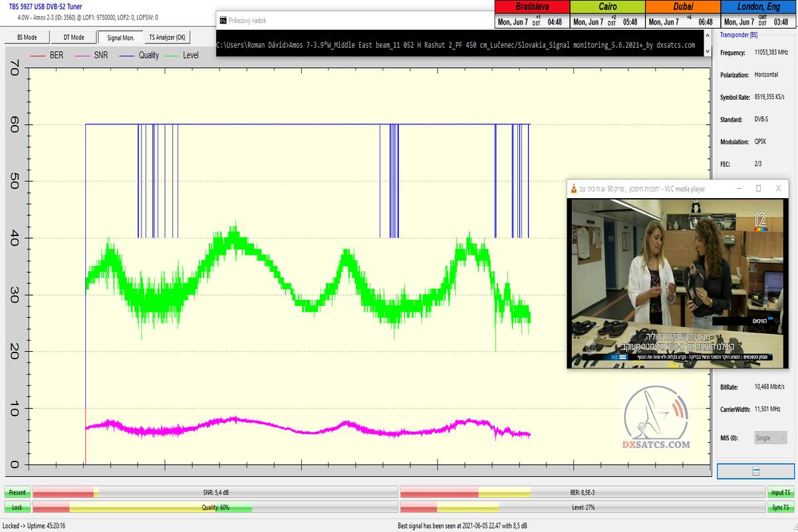
Task: Close the VLC media player window
Action: click(779, 189)
